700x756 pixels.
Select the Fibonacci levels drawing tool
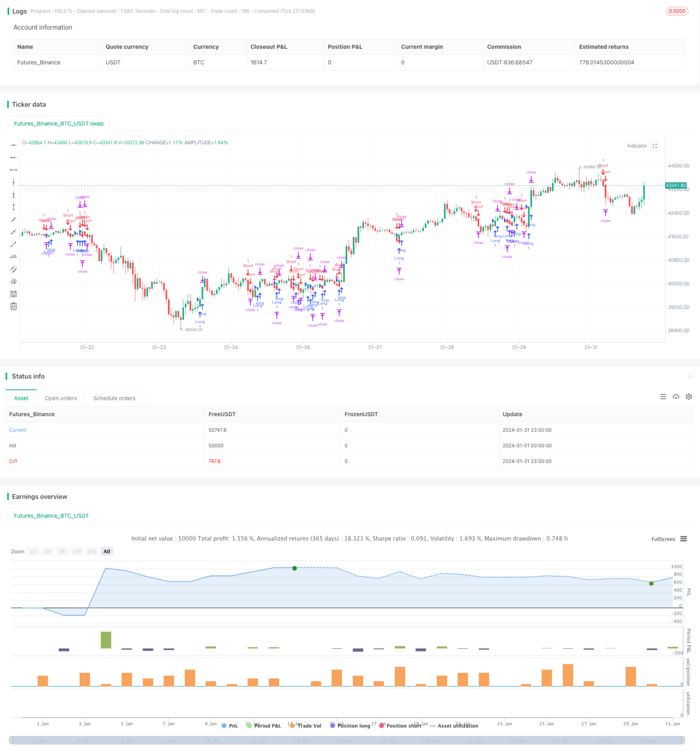(x=13, y=293)
